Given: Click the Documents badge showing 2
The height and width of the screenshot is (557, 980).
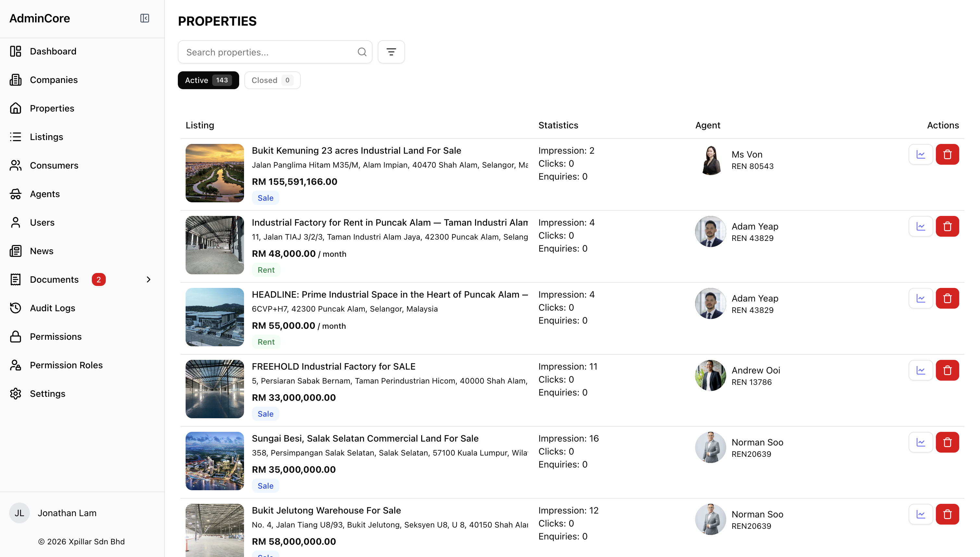Looking at the screenshot, I should click(98, 279).
